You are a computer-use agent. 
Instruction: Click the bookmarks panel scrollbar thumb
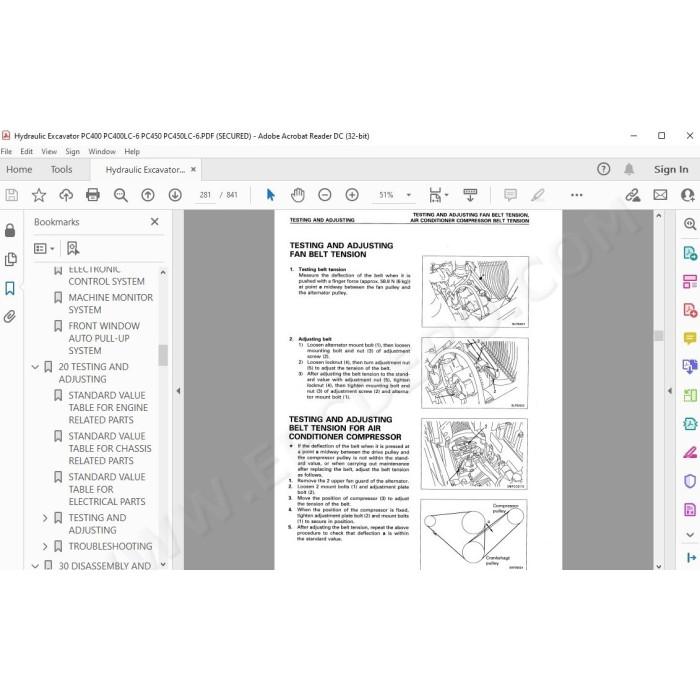pos(163,356)
